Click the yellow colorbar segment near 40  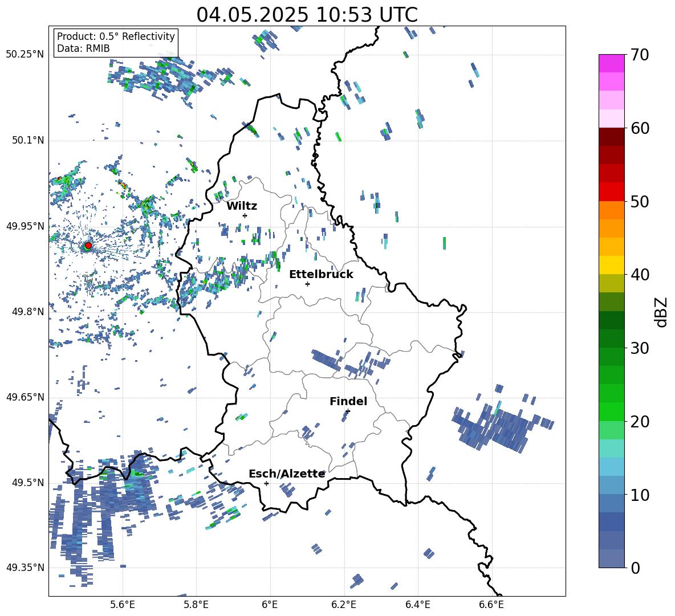click(611, 265)
